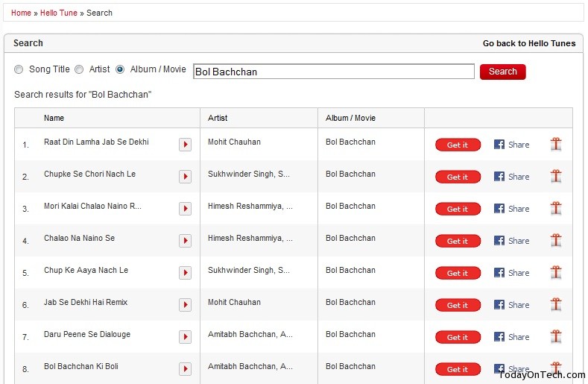Select the Album / Movie radio button
The height and width of the screenshot is (384, 588).
(x=120, y=69)
